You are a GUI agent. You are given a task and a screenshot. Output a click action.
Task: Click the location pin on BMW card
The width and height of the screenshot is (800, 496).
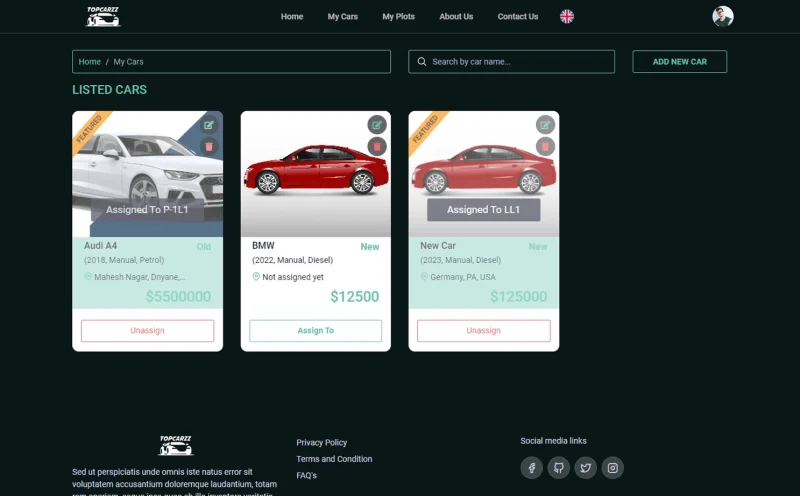[x=256, y=277]
